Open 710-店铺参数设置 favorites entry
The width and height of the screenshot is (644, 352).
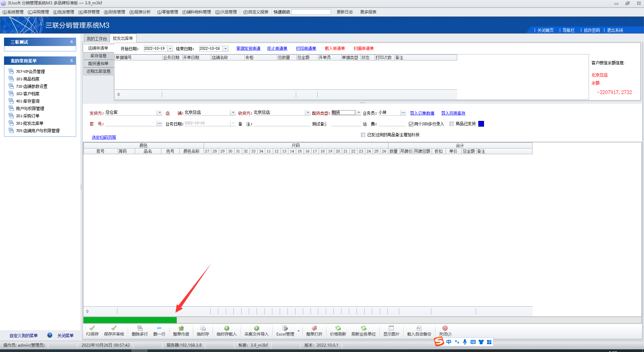click(x=32, y=86)
